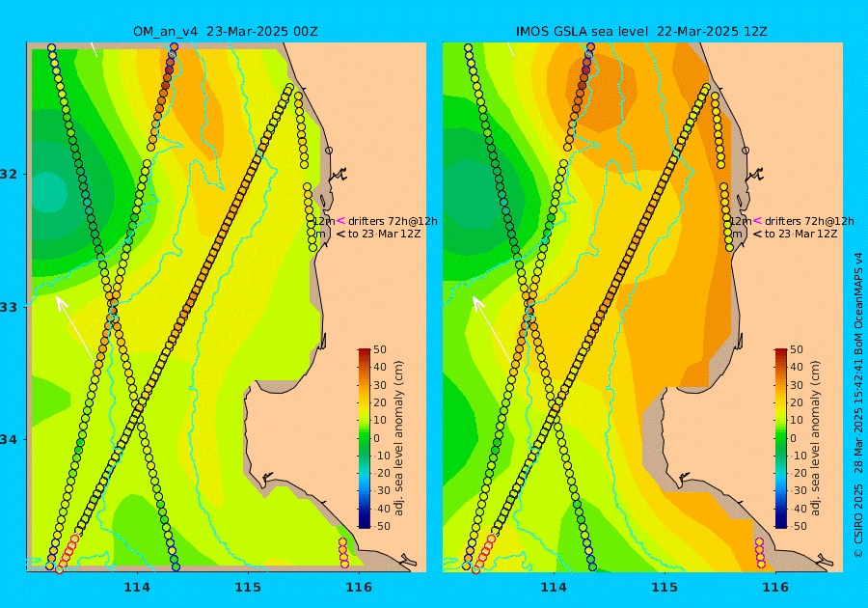Click the small coastal station circle in the OM_an_v4 map

click(x=329, y=150)
